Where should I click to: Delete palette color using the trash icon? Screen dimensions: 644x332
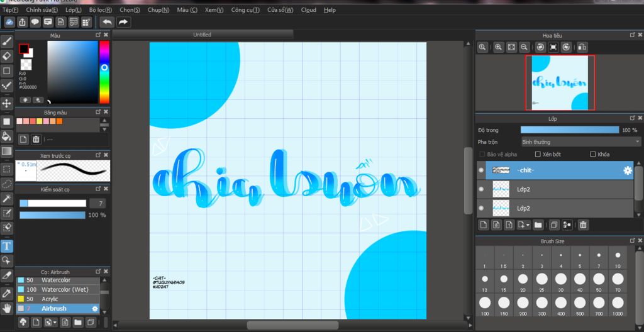pos(36,140)
